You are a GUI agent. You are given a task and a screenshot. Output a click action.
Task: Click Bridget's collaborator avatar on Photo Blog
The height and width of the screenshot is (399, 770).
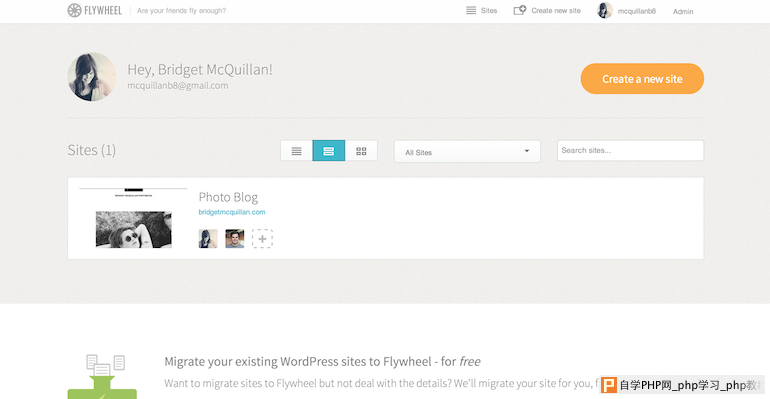[x=208, y=239]
